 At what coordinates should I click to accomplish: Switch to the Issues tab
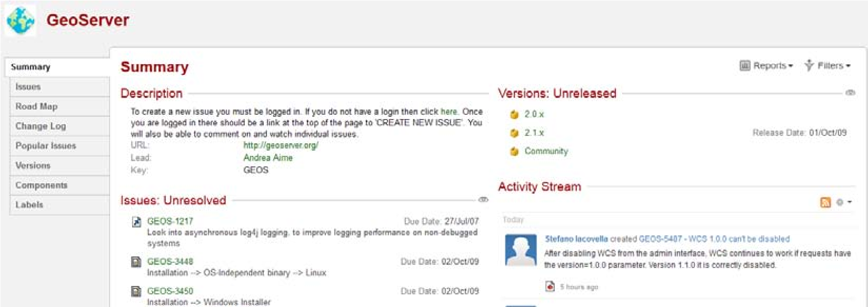click(59, 87)
